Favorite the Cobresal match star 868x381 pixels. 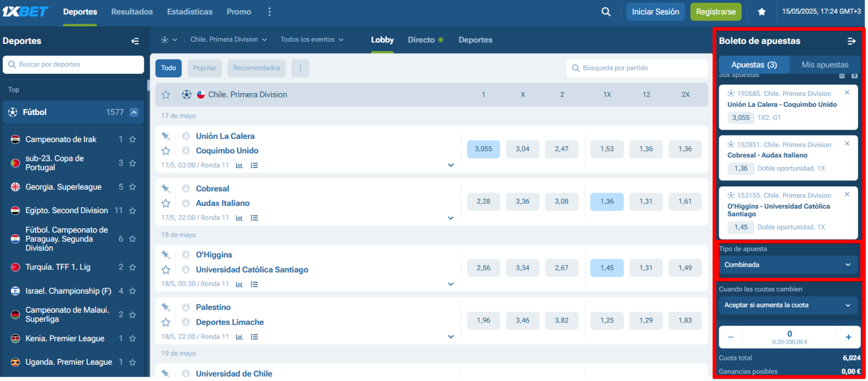(166, 203)
